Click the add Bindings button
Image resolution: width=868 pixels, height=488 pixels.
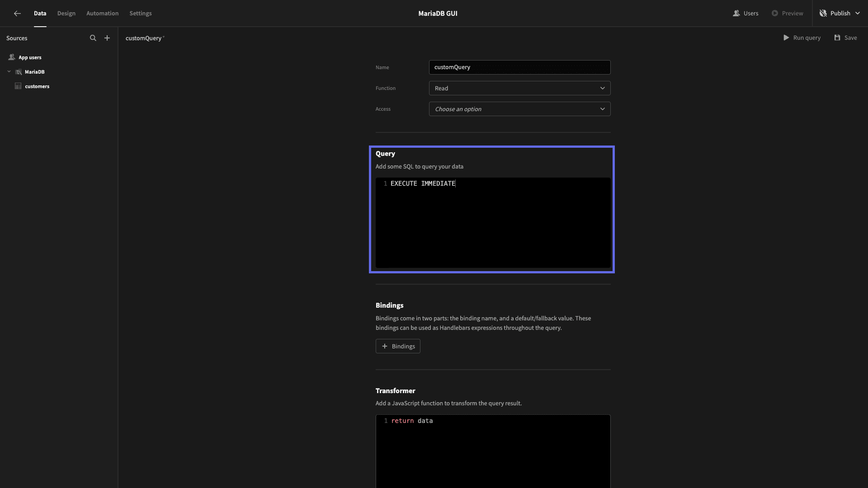(398, 346)
